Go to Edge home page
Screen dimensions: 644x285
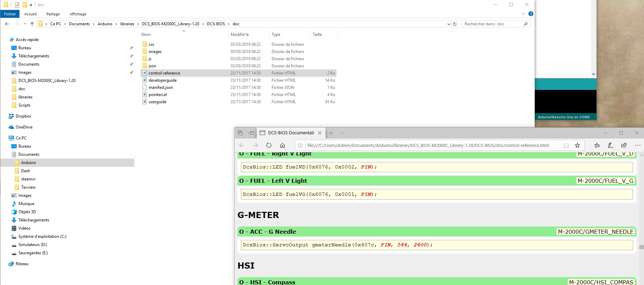[283, 145]
